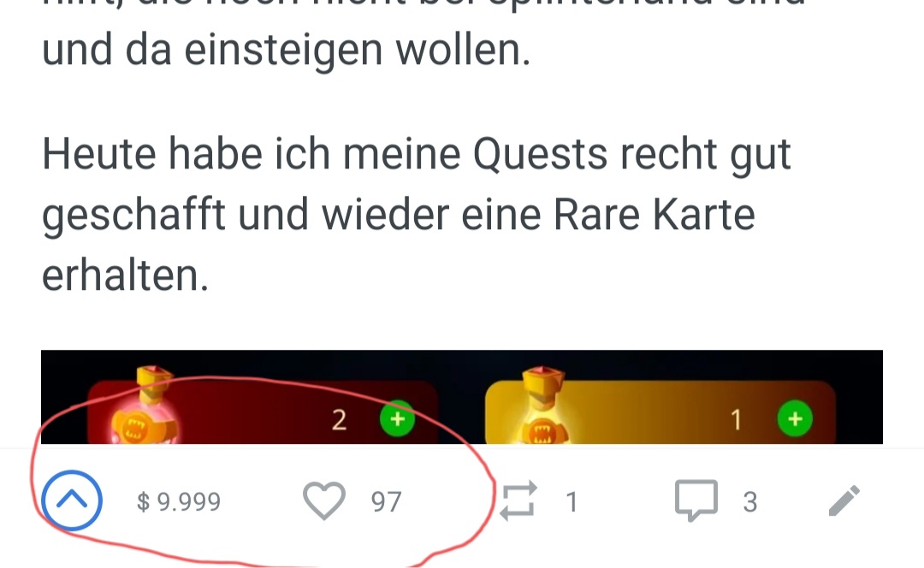Tap the paragraph starting "Heute habe ich"
Screen dimensions: 924x568
click(416, 214)
